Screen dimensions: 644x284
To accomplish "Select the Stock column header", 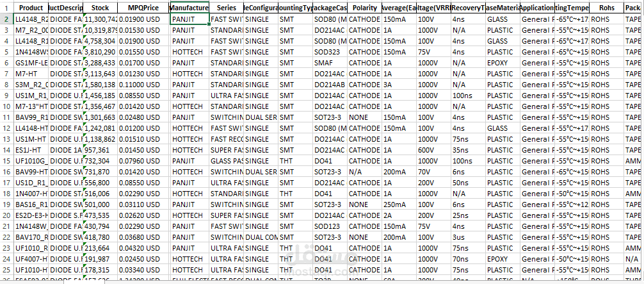I will click(x=101, y=8).
